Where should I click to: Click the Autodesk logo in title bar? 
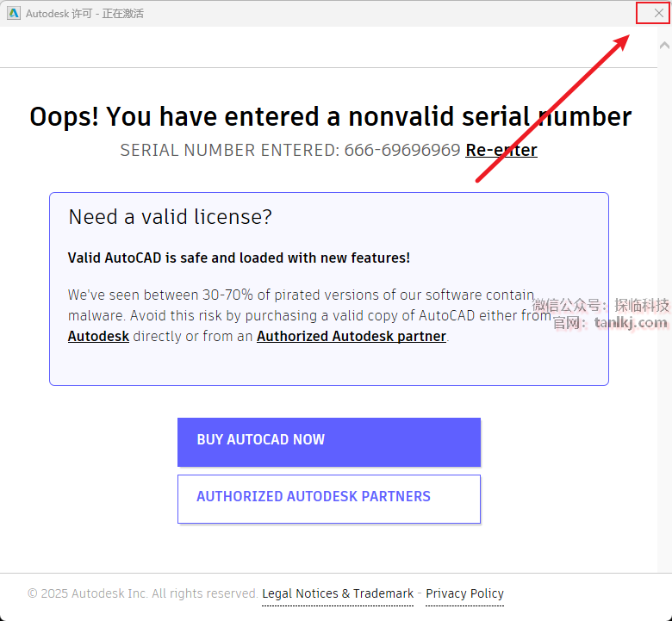(x=14, y=13)
